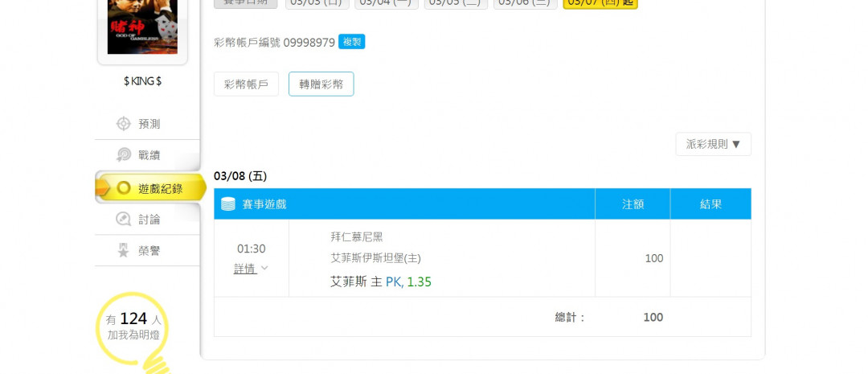Select the 03/07 (四) date tab
Screen dimensions: 868x374
point(600,3)
